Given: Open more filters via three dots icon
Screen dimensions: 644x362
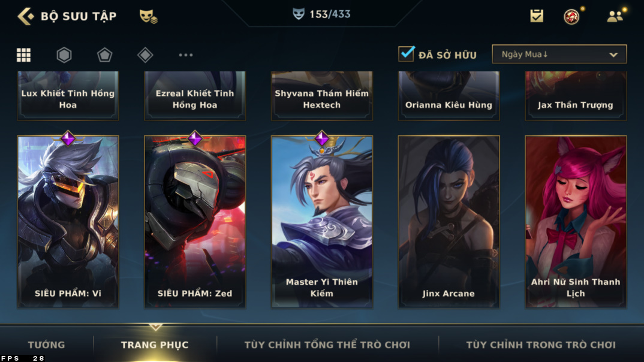Looking at the screenshot, I should tap(186, 55).
